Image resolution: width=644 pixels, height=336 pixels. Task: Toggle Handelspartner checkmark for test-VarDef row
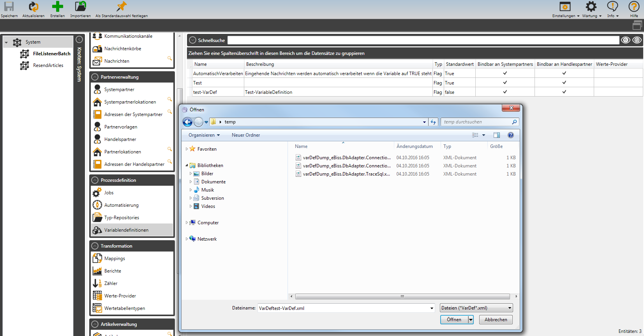(x=564, y=92)
